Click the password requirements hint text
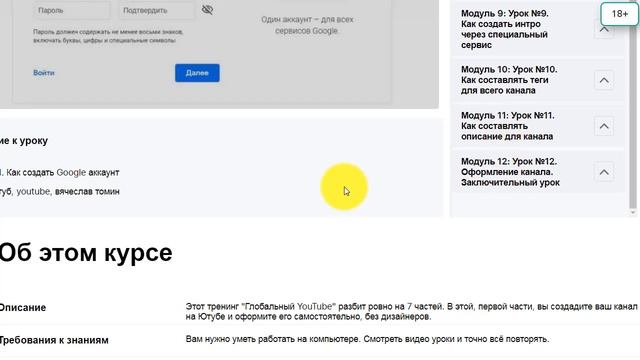The width and height of the screenshot is (640, 360). coord(108,36)
